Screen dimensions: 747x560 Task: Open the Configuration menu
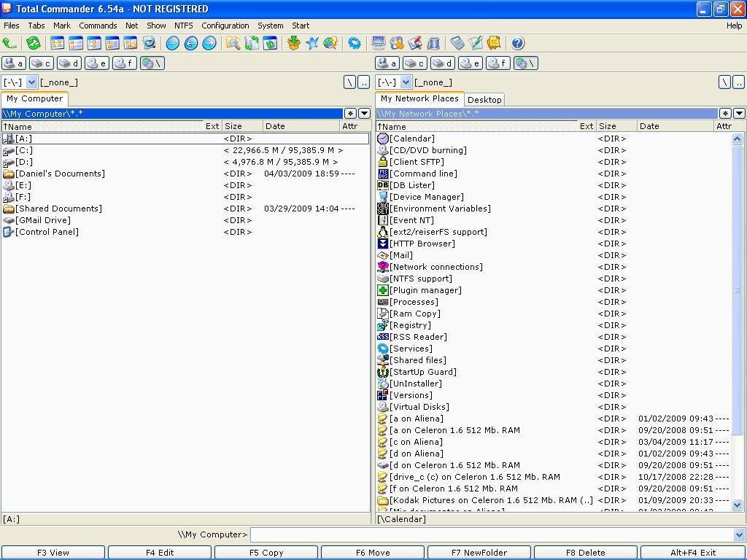225,26
